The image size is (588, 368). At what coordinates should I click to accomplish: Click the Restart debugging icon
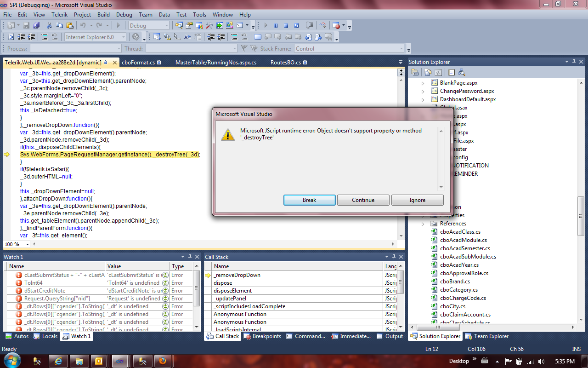point(296,25)
